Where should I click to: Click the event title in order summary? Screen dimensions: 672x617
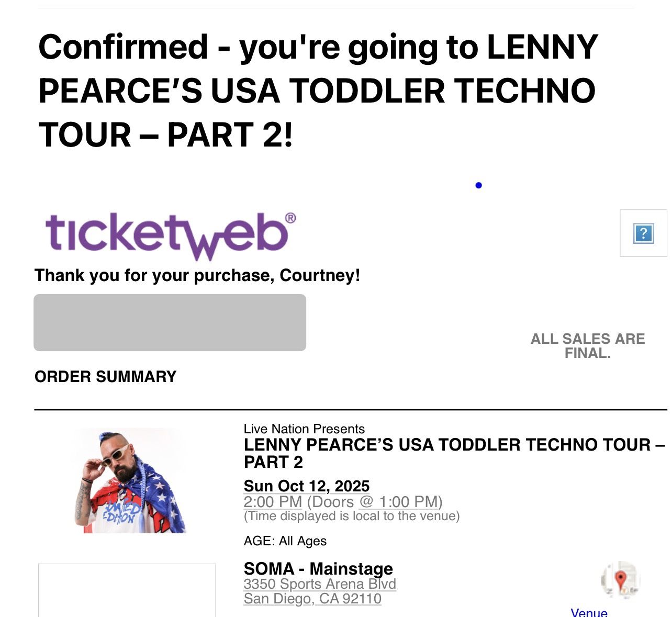tap(453, 453)
